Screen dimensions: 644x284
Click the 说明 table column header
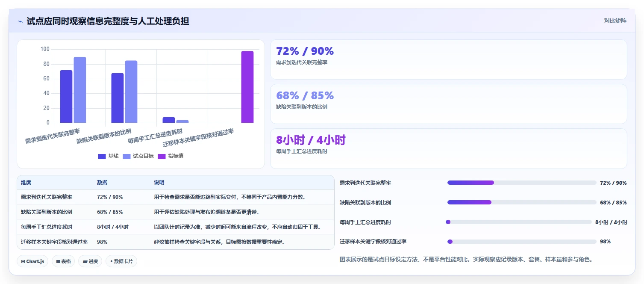click(x=159, y=183)
